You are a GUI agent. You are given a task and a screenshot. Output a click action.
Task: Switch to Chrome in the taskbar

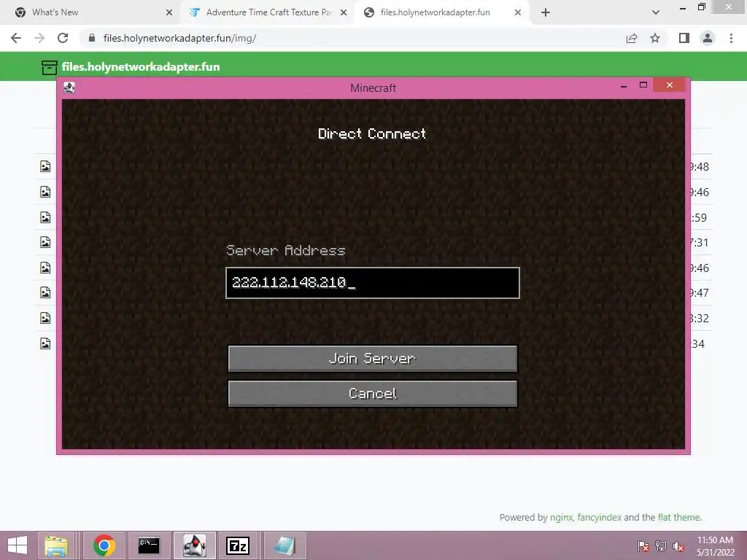click(104, 545)
